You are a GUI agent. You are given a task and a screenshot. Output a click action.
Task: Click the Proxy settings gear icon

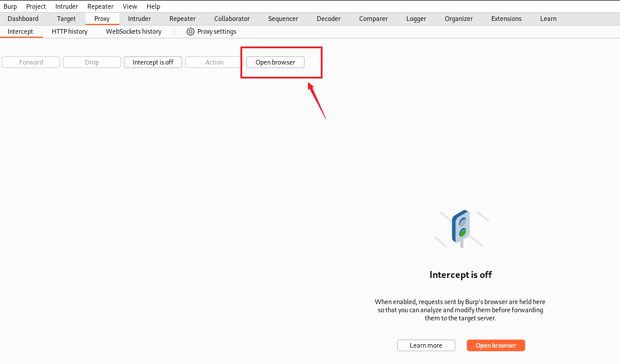tap(190, 31)
